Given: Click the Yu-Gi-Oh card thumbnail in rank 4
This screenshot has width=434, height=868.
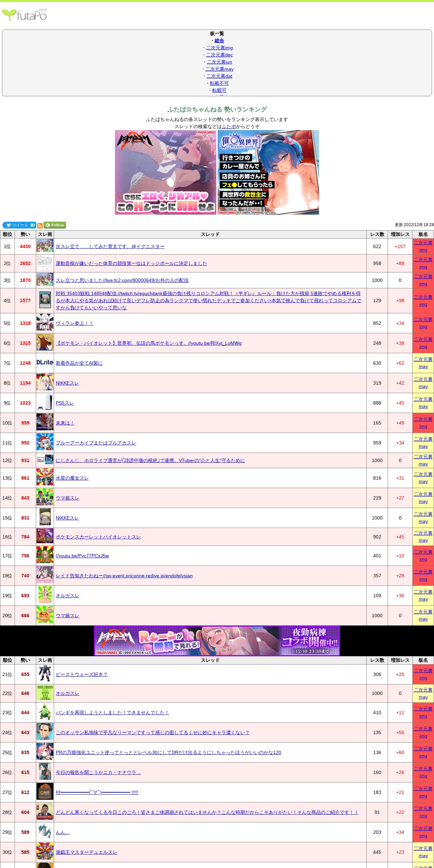Looking at the screenshot, I should coord(45,300).
